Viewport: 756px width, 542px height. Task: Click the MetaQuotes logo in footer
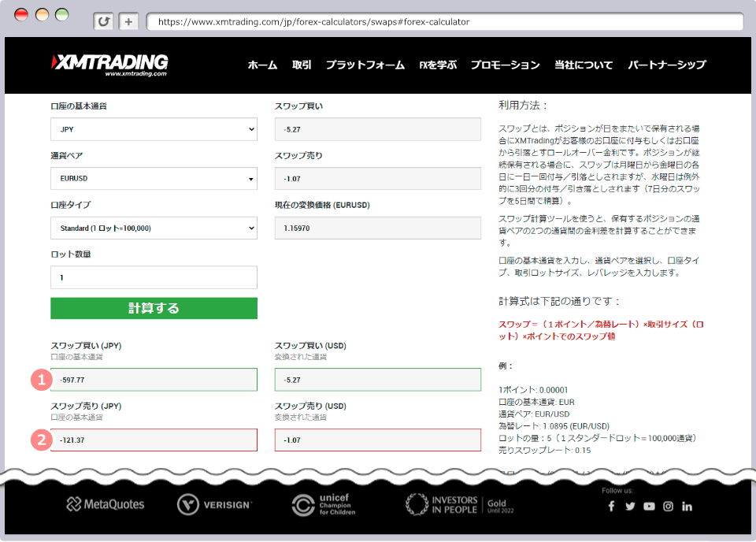click(106, 504)
